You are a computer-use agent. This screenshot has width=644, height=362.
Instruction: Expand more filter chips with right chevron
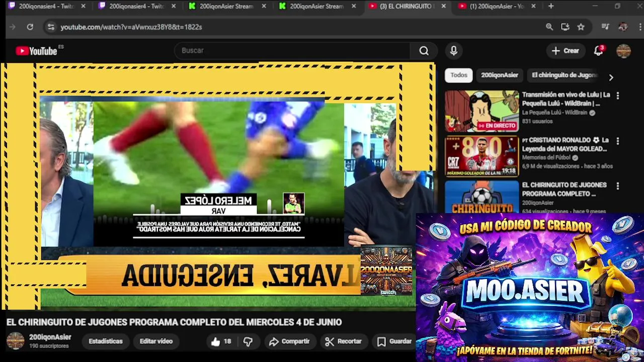tap(611, 77)
